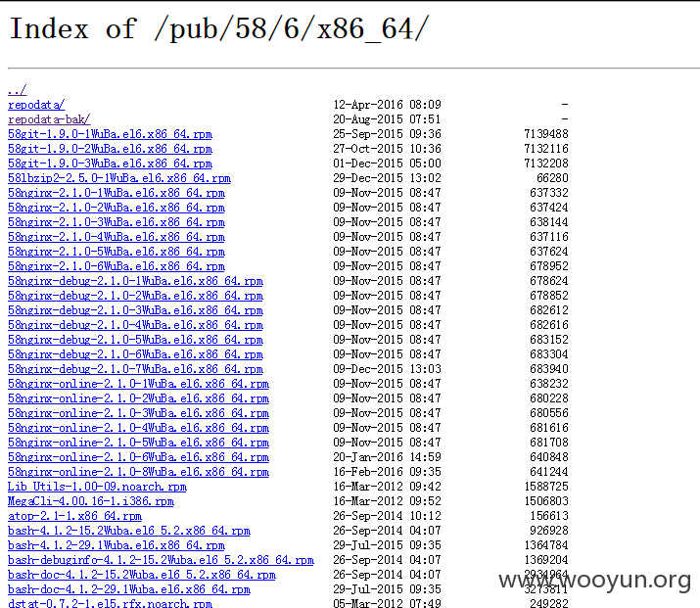Open the repodata-bak/ folder link

[49, 119]
